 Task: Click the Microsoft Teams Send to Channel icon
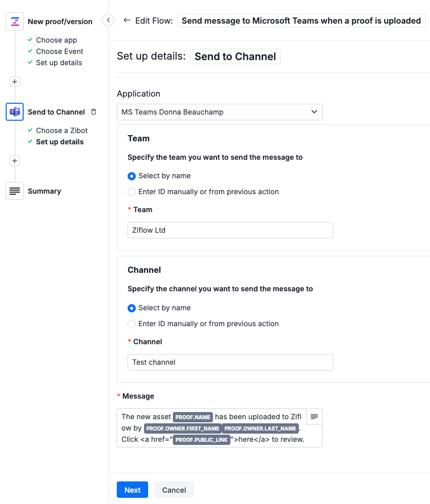[14, 111]
